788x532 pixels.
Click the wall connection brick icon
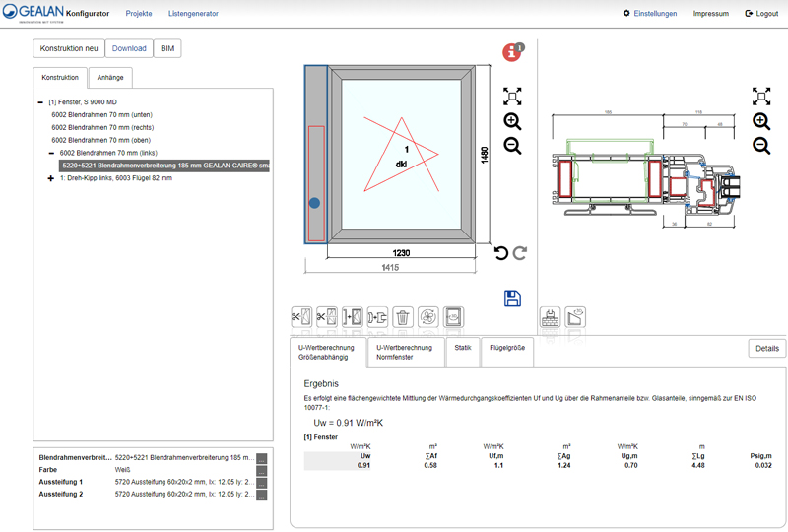click(x=551, y=317)
